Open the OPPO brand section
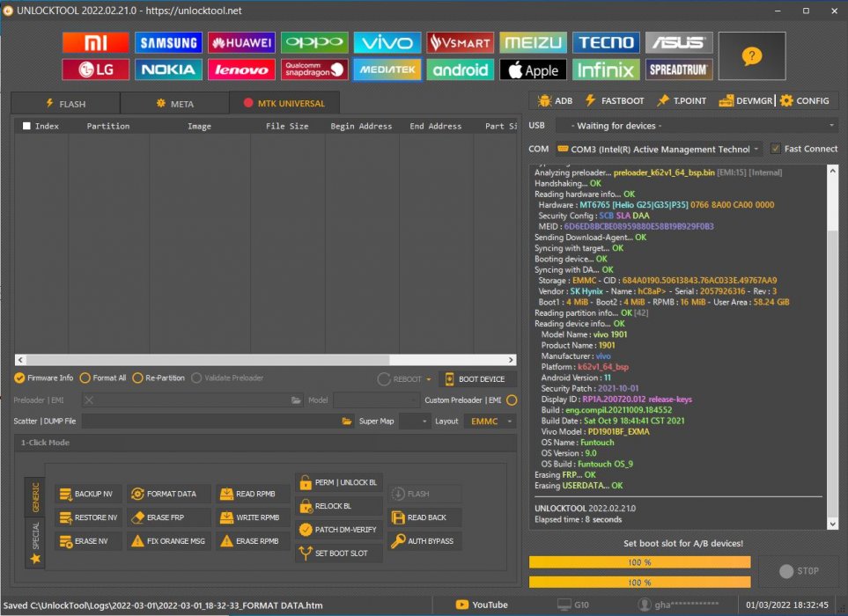This screenshot has width=848, height=616. (314, 43)
